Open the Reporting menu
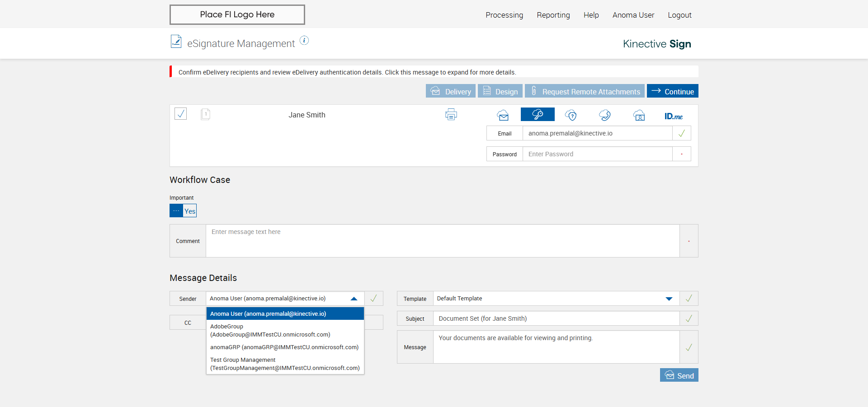This screenshot has height=407, width=868. pyautogui.click(x=553, y=15)
